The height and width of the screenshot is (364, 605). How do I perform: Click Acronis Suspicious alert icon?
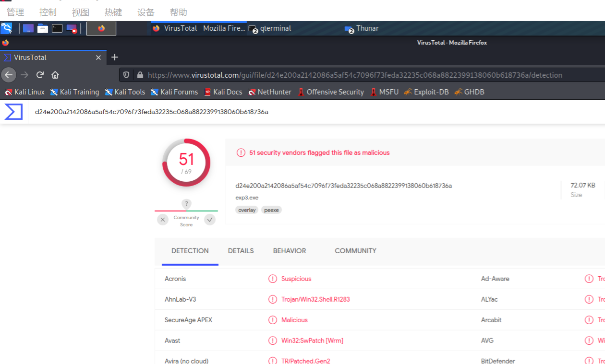click(273, 279)
